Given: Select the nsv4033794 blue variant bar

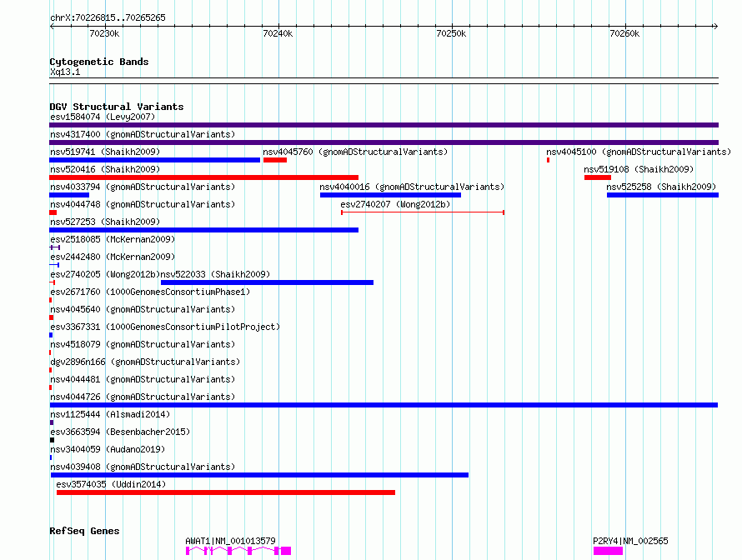Looking at the screenshot, I should click(x=69, y=195).
